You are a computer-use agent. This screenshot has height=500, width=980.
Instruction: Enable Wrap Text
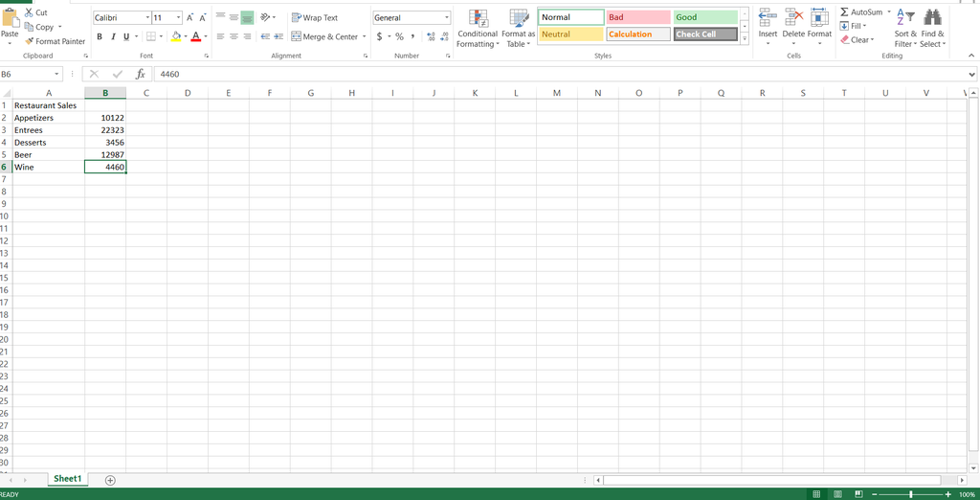point(315,17)
